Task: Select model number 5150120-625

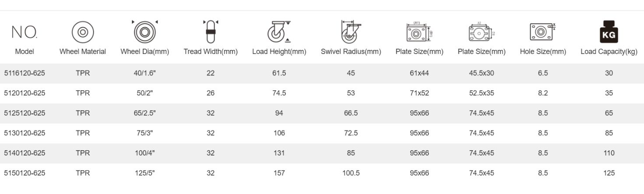Action: point(25,173)
